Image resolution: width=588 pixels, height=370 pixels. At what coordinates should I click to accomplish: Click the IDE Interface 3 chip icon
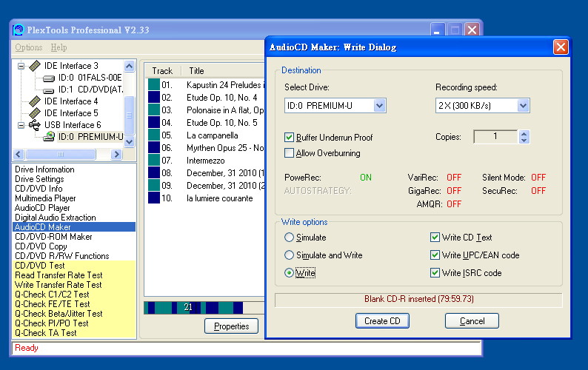pyautogui.click(x=35, y=66)
